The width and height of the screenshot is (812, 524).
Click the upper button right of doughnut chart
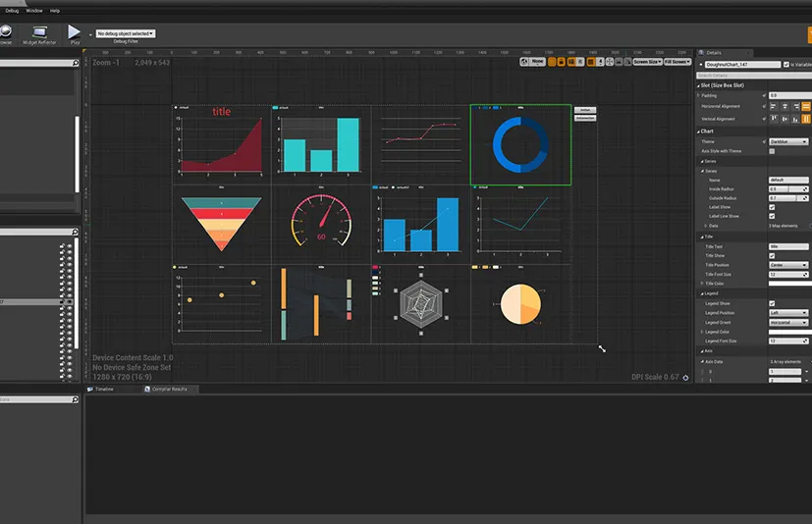pyautogui.click(x=585, y=110)
